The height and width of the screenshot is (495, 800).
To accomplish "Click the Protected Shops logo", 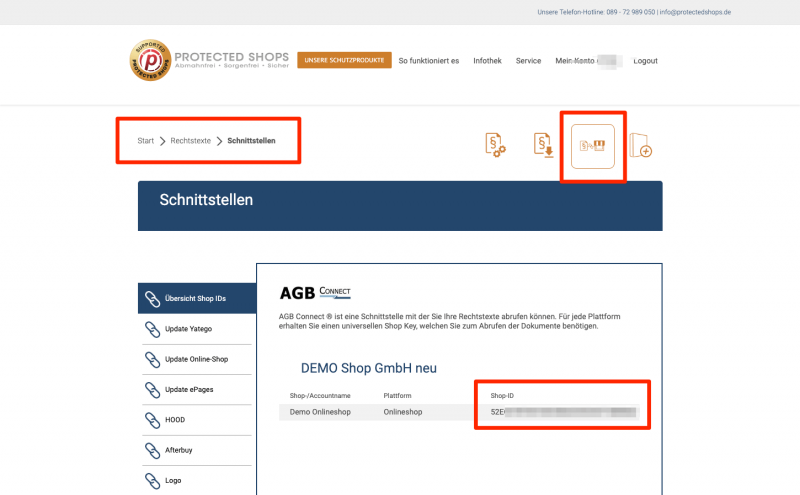I will point(209,60).
